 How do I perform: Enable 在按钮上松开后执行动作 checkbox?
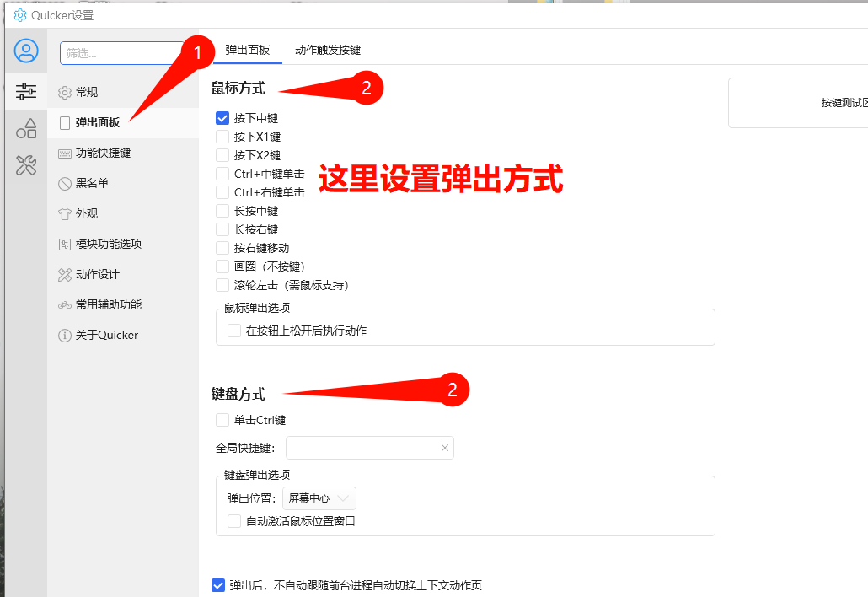234,331
